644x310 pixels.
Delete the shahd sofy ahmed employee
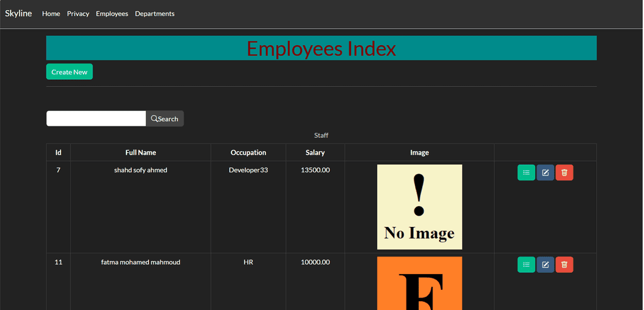564,172
